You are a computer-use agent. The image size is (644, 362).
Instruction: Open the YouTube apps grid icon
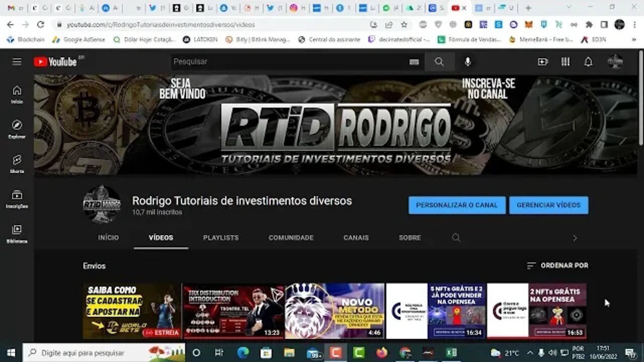point(566,62)
